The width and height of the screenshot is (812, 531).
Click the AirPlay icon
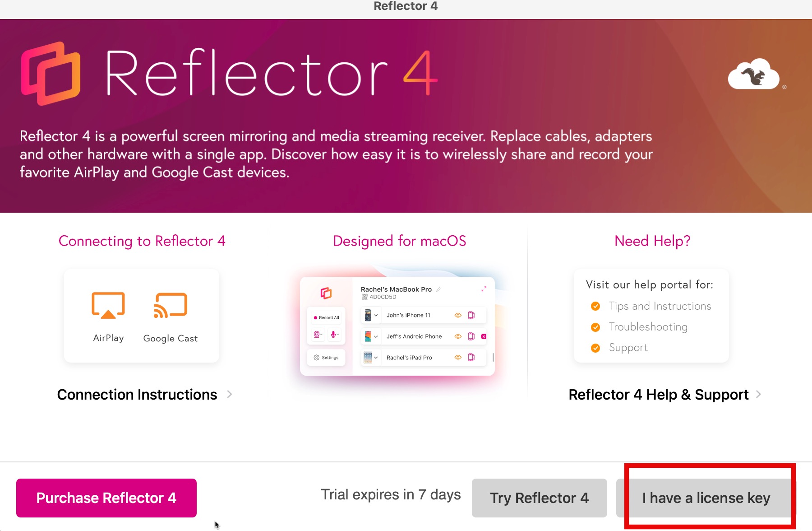pyautogui.click(x=108, y=306)
